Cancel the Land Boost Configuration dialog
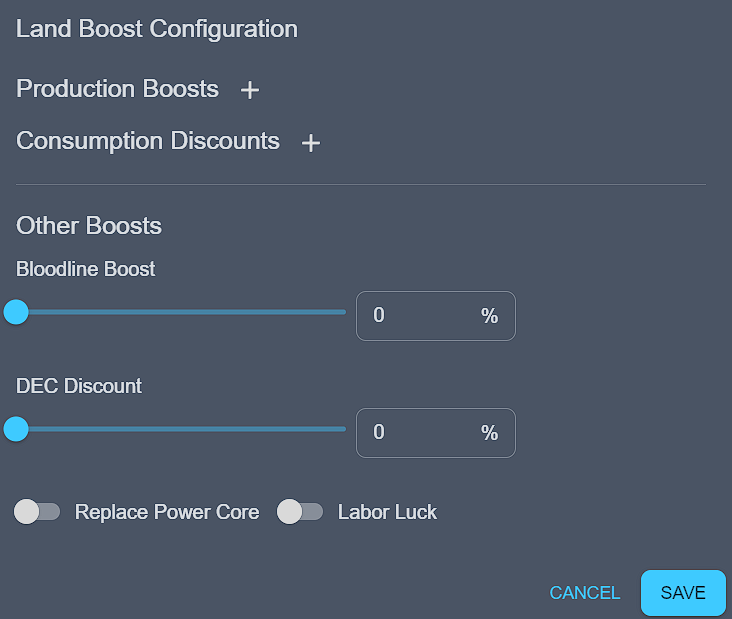The width and height of the screenshot is (732, 619). (x=585, y=593)
